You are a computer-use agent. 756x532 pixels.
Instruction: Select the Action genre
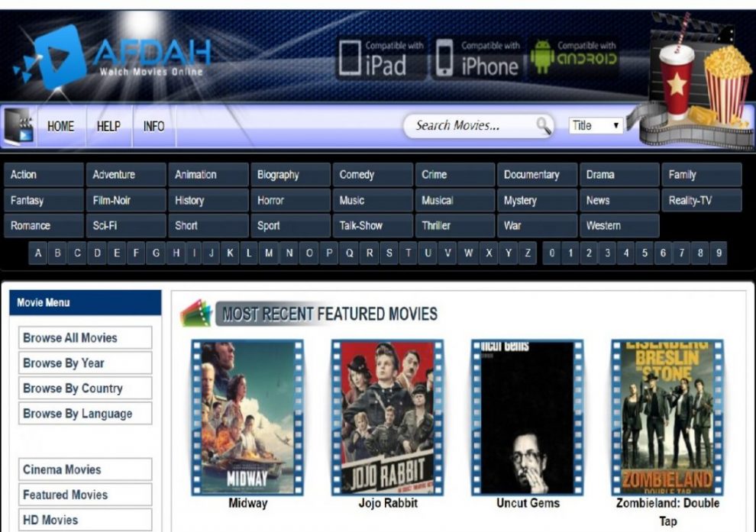point(44,175)
